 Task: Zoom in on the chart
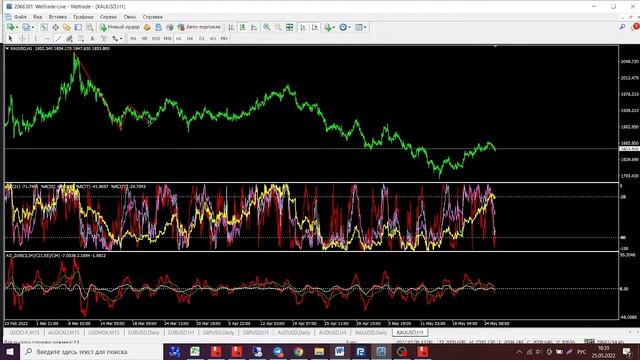(267, 27)
